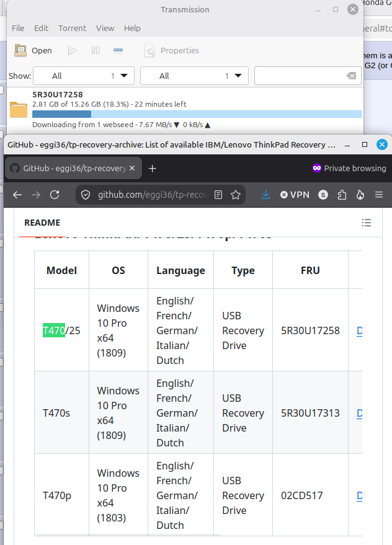Screen dimensions: 392x545
Task: Open the View menu in Transmission
Action: (105, 28)
